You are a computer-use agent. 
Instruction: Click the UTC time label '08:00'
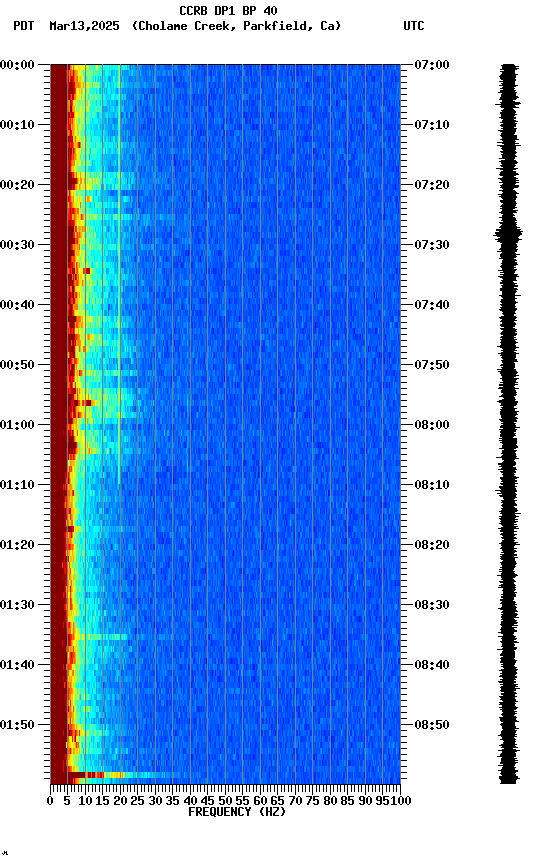pyautogui.click(x=432, y=425)
